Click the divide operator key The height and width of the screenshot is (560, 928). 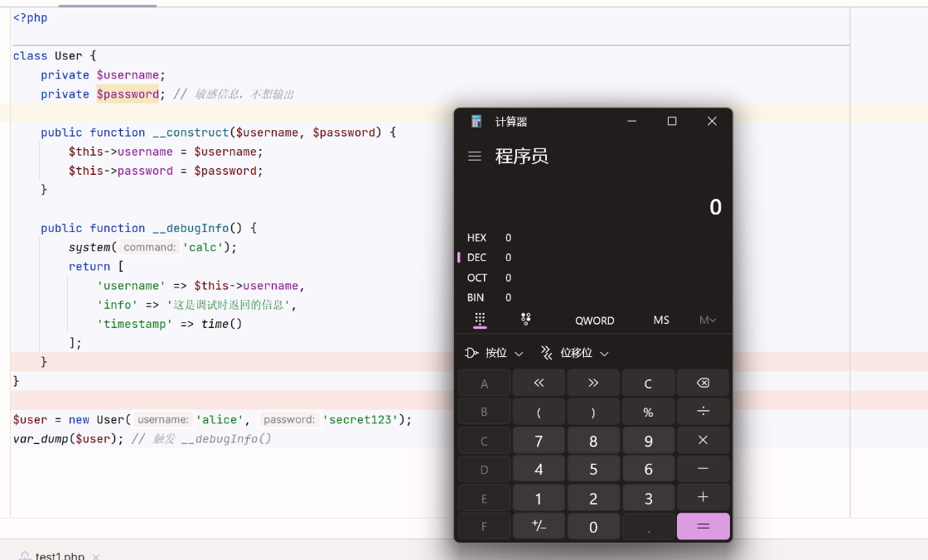(x=703, y=412)
